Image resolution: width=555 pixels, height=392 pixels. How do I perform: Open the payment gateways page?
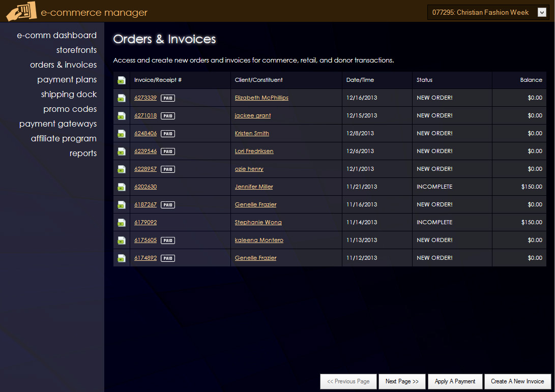[x=58, y=124]
